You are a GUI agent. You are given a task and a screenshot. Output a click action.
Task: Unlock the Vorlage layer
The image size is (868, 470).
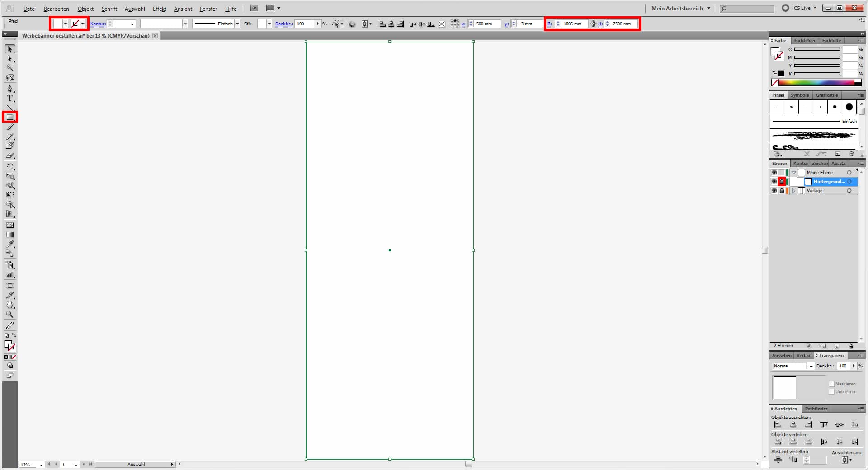[782, 191]
